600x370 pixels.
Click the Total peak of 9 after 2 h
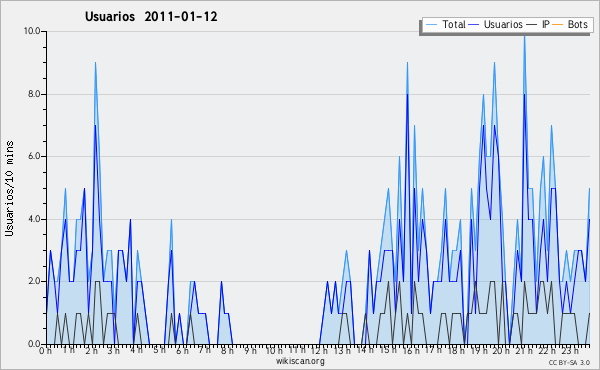[x=95, y=63]
